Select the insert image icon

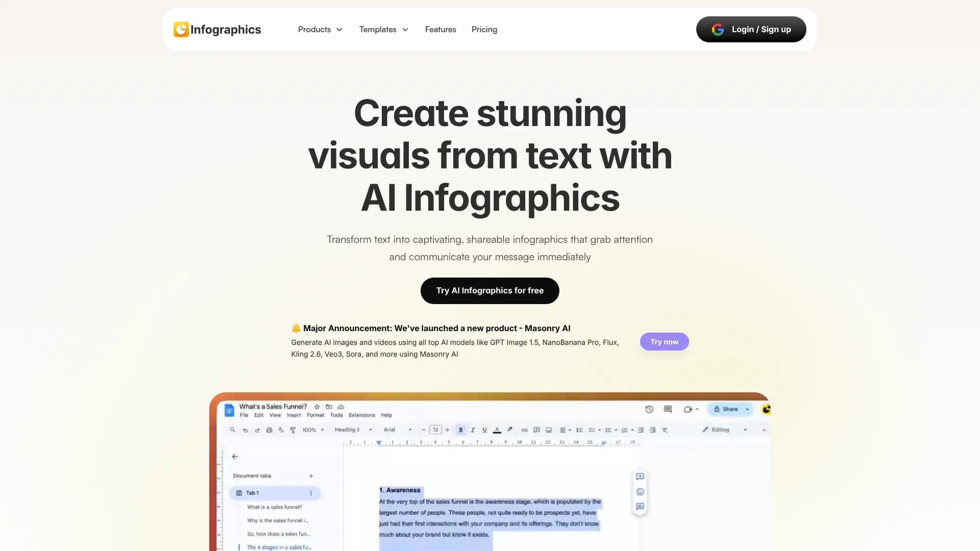[x=548, y=430]
